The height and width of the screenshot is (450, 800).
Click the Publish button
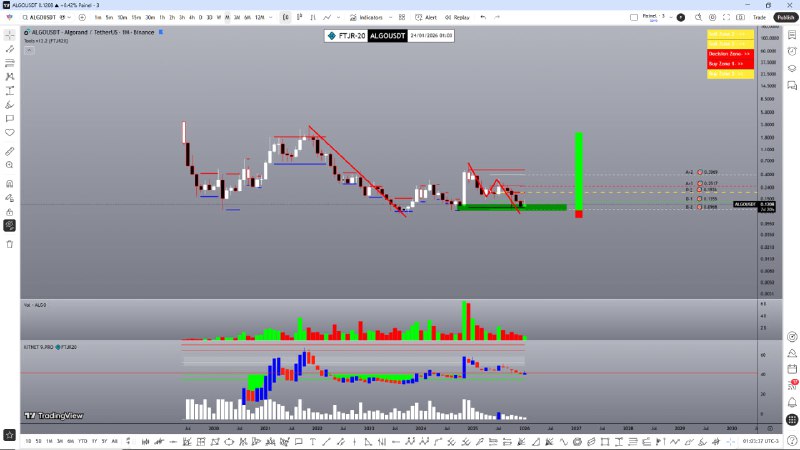(x=785, y=17)
